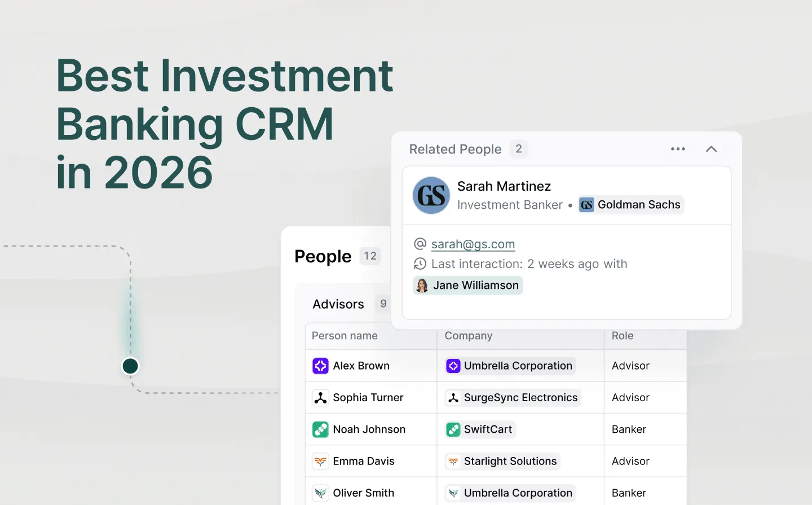Viewport: 812px width, 505px height.
Task: Click the Emma Davis name cell
Action: 372,462
